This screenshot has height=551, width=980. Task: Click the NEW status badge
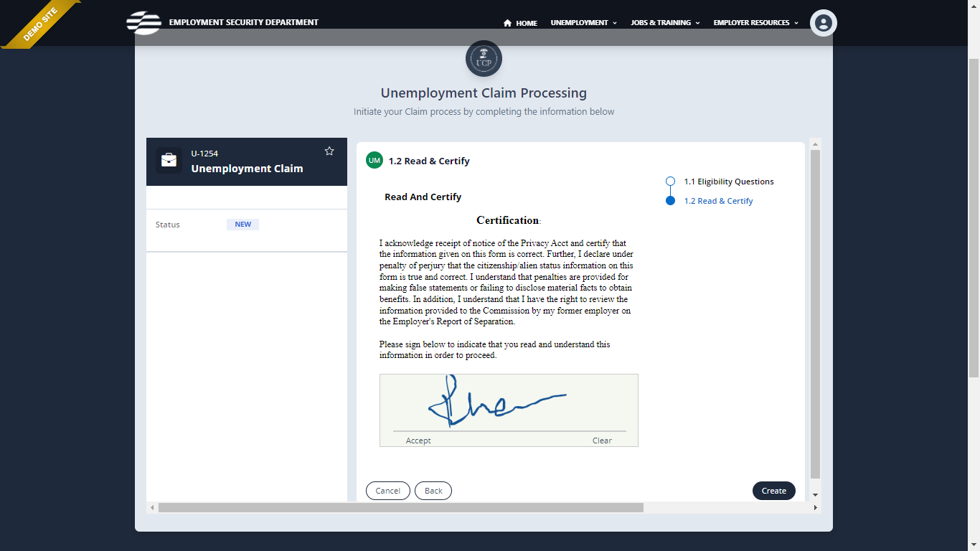click(x=243, y=225)
